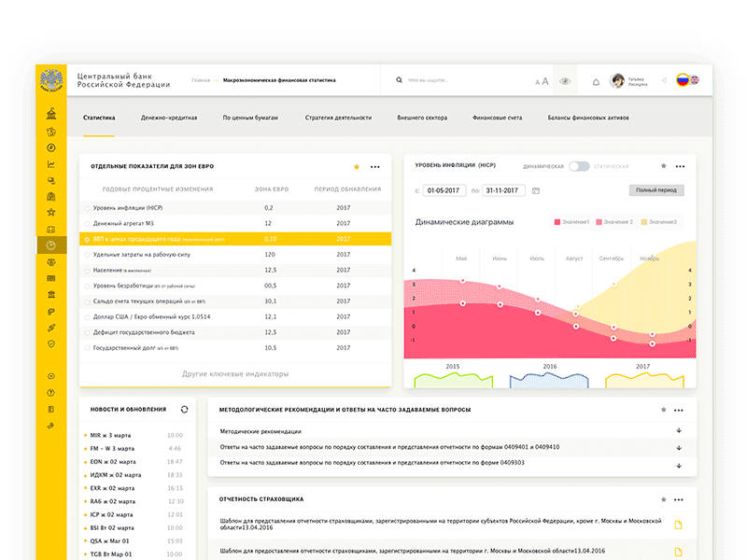Click the line chart icon in the sidebar
This screenshot has height=560, width=747.
50,164
